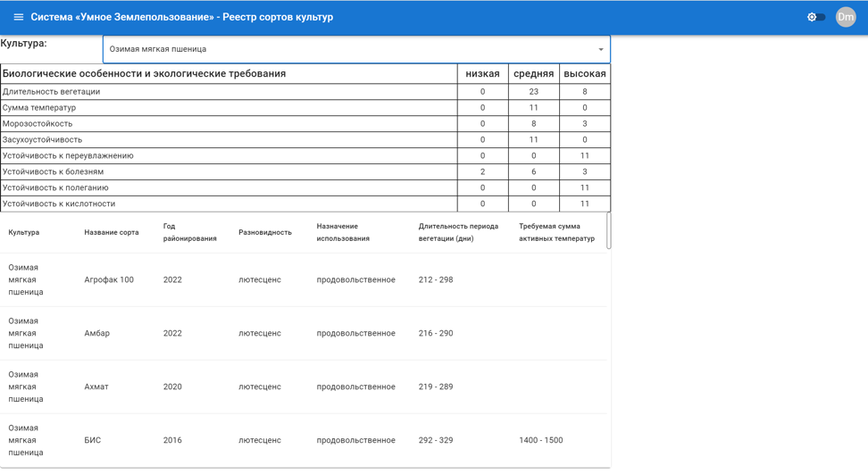Open the Dm user avatar menu
This screenshot has width=868, height=474.
pos(846,17)
